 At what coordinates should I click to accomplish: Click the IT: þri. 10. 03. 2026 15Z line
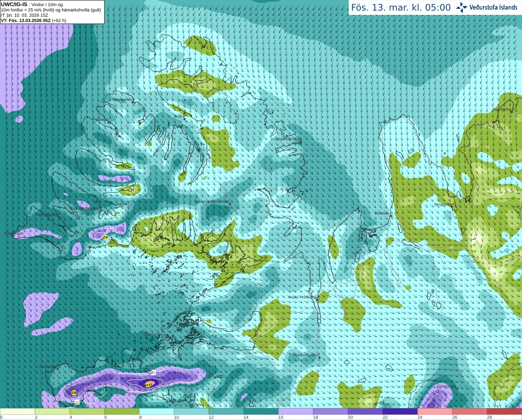pyautogui.click(x=24, y=15)
